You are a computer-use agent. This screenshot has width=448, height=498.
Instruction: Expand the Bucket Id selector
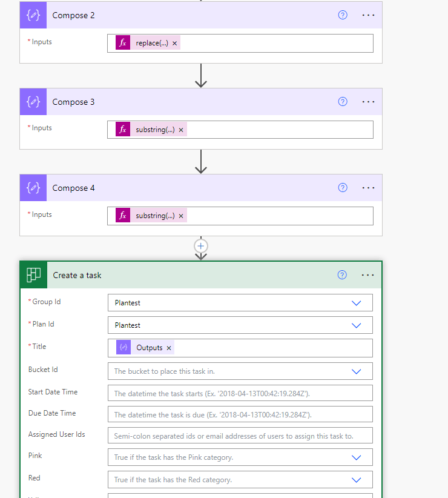click(x=357, y=371)
